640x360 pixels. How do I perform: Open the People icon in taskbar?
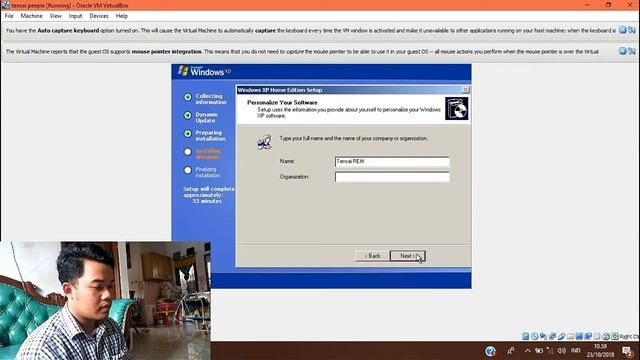(x=511, y=351)
